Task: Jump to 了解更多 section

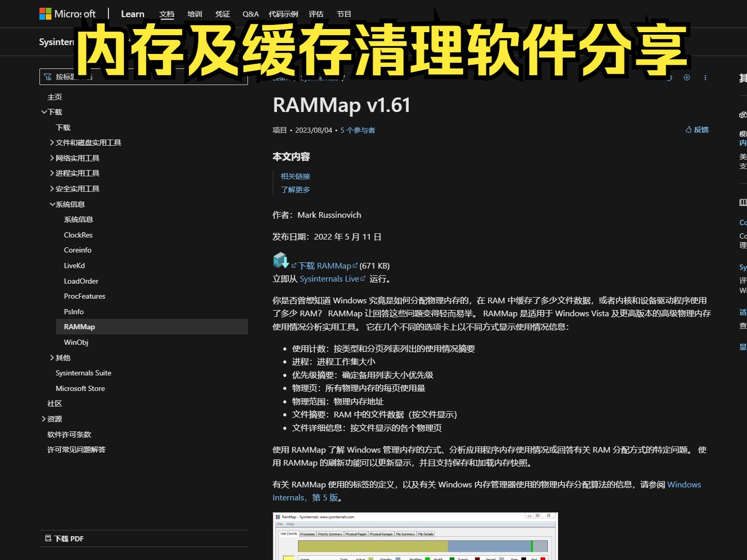Action: [x=295, y=190]
